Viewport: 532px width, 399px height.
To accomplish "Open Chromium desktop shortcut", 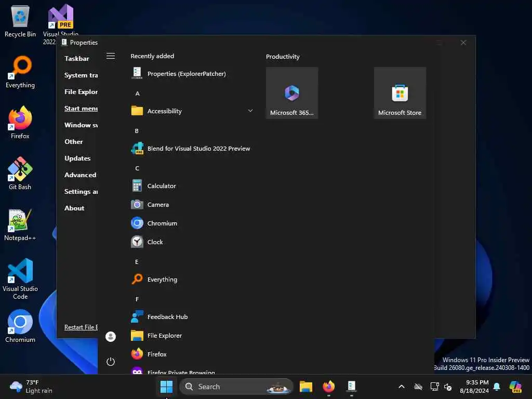I will point(20,326).
